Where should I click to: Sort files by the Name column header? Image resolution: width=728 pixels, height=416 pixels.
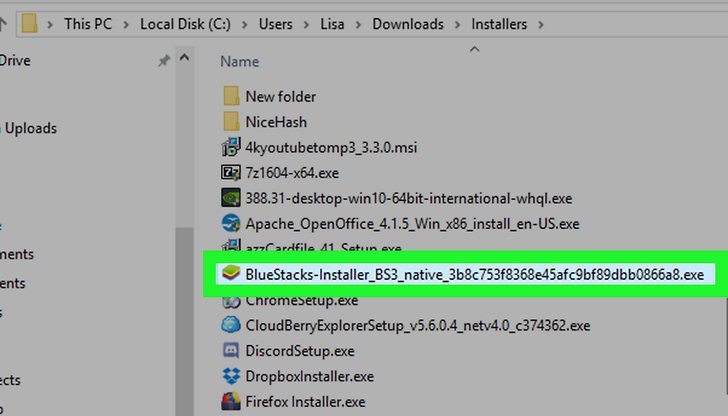point(240,62)
